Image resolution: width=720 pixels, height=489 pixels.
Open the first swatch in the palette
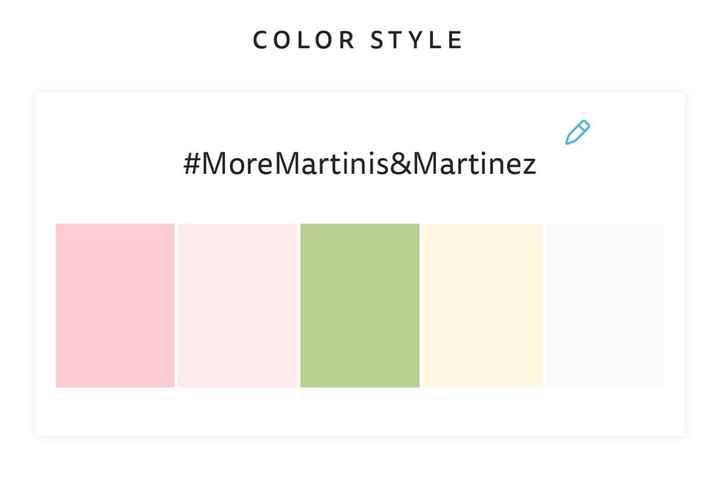tap(115, 305)
